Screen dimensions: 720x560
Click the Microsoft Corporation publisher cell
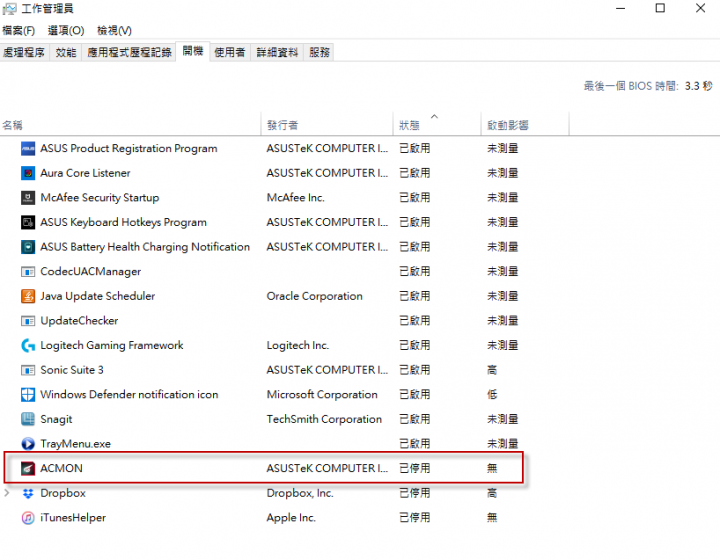(x=322, y=394)
